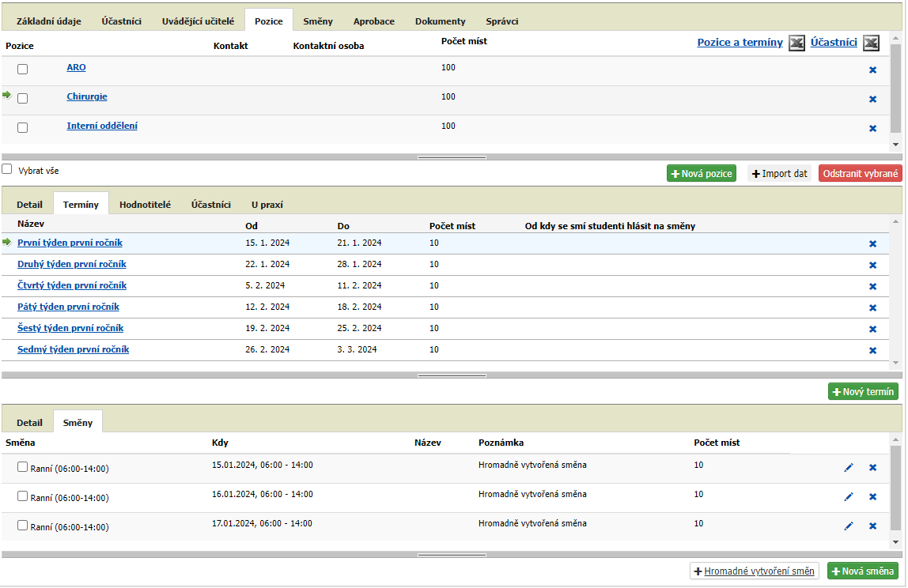Open the Detail tab next to Směny
Screen dimensions: 908x588
point(29,423)
